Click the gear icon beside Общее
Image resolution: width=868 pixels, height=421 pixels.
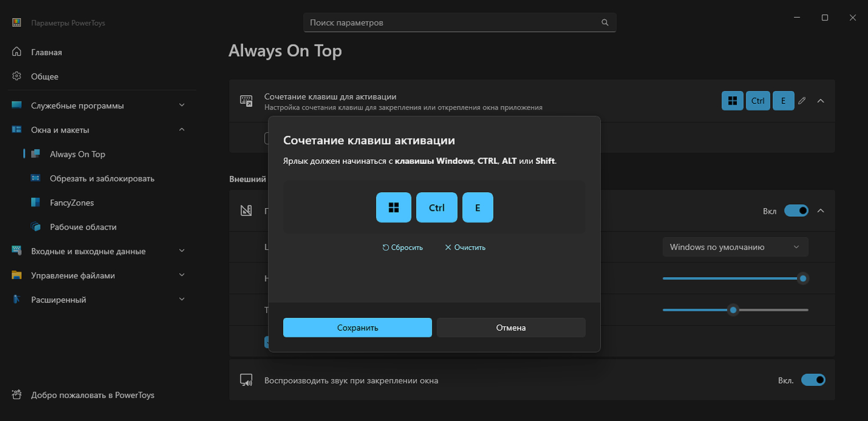click(x=17, y=76)
